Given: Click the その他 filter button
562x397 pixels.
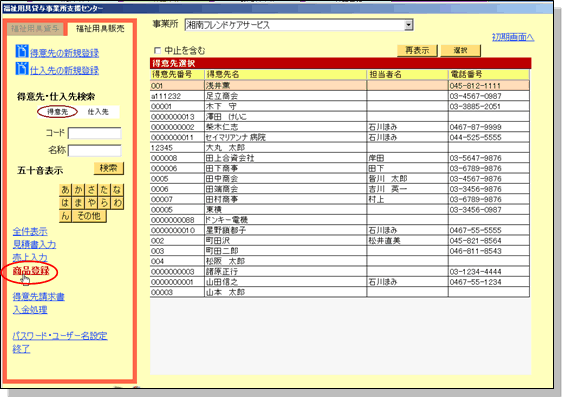Looking at the screenshot, I should (89, 216).
